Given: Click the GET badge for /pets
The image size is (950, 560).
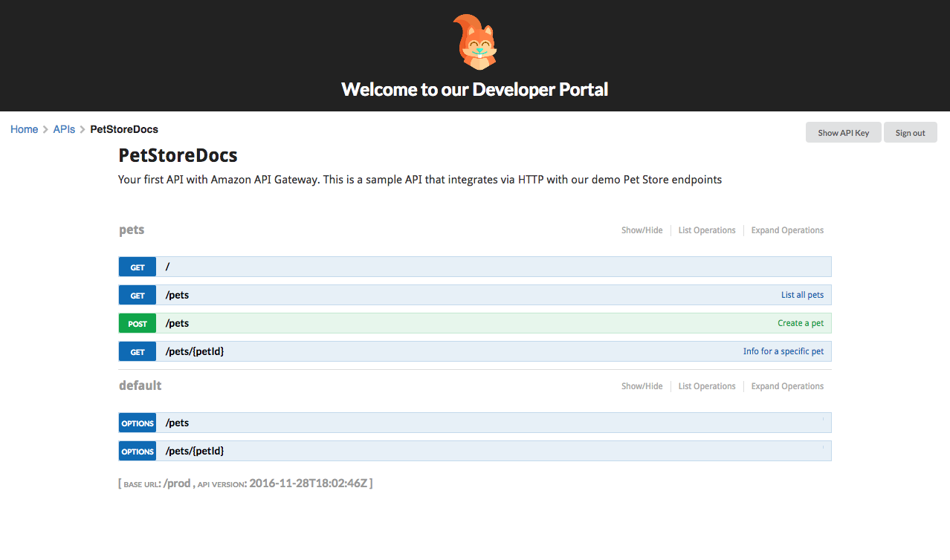Looking at the screenshot, I should tap(138, 296).
